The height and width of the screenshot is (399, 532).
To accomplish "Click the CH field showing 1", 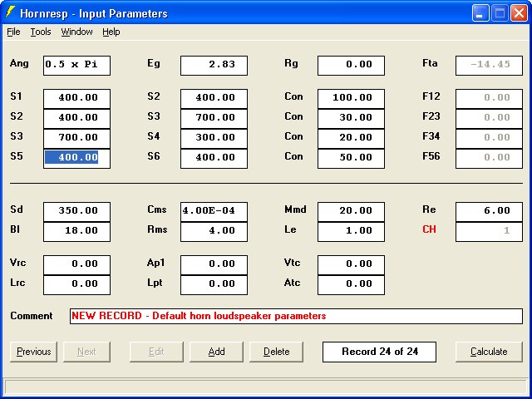I will [489, 232].
